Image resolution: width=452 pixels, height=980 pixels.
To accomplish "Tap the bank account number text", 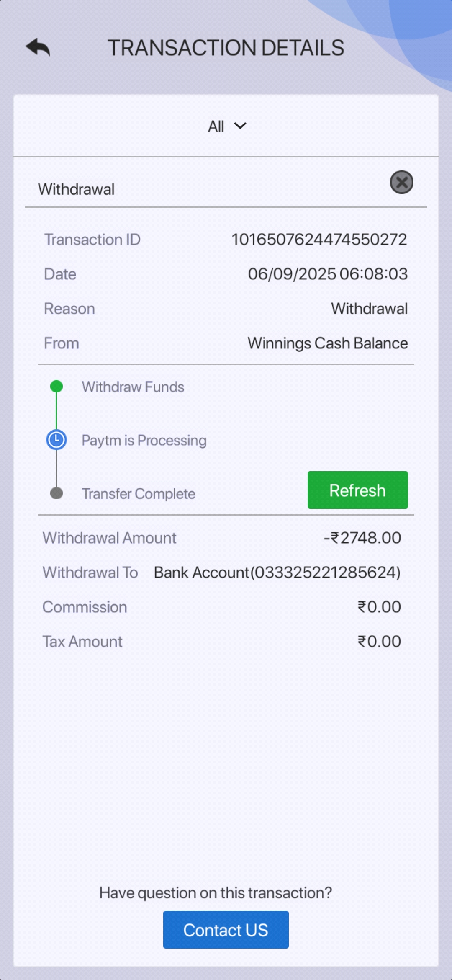I will pyautogui.click(x=277, y=573).
